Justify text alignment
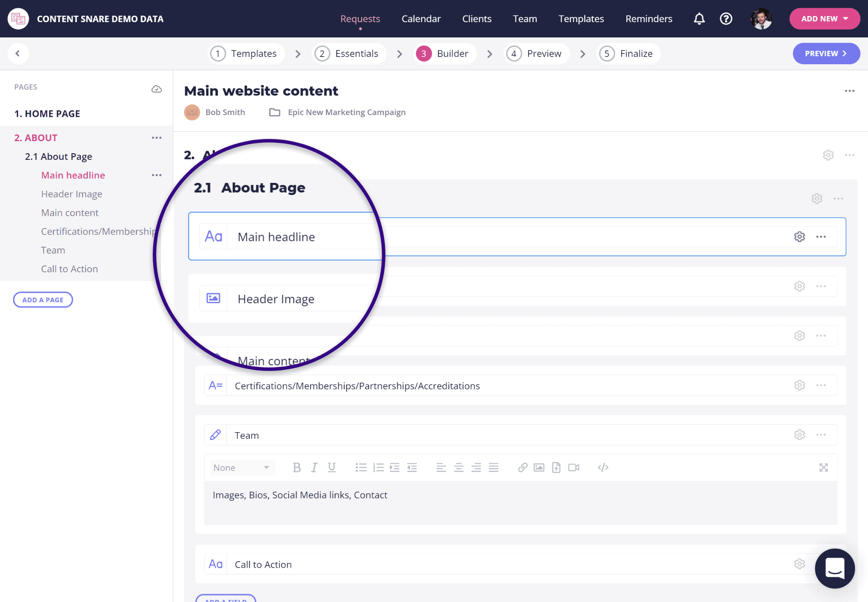The height and width of the screenshot is (602, 868). pos(493,467)
